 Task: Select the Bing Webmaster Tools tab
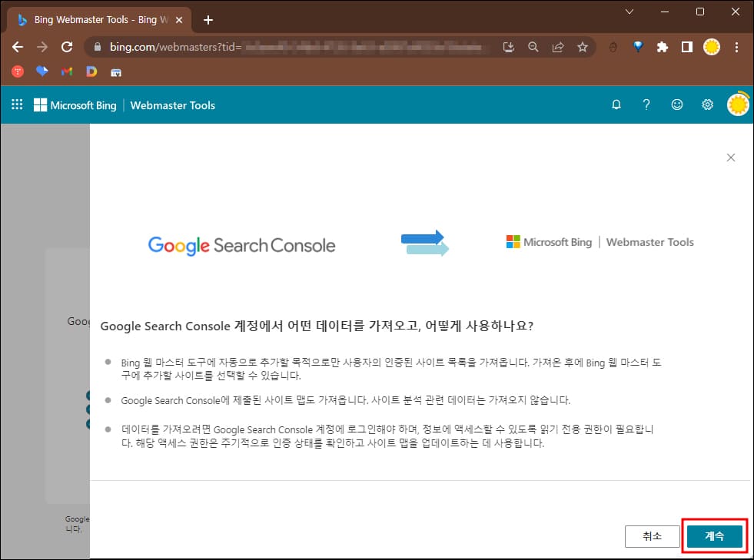click(x=98, y=20)
